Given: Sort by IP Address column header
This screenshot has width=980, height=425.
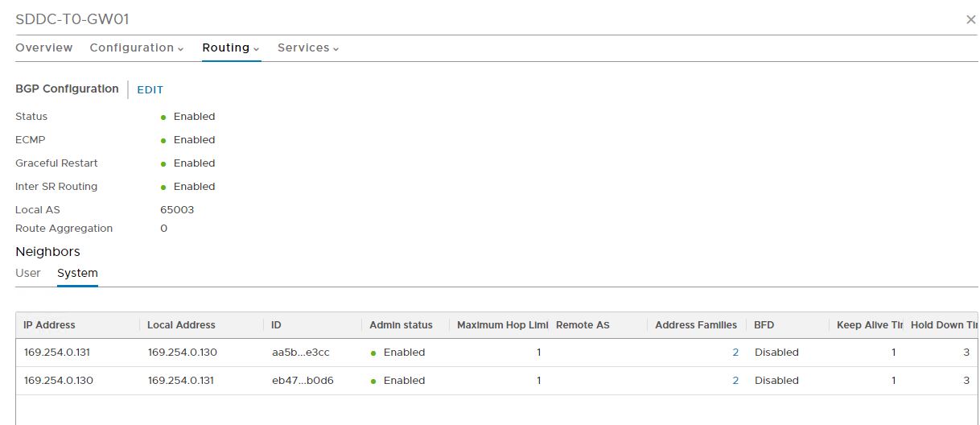Looking at the screenshot, I should pyautogui.click(x=50, y=325).
